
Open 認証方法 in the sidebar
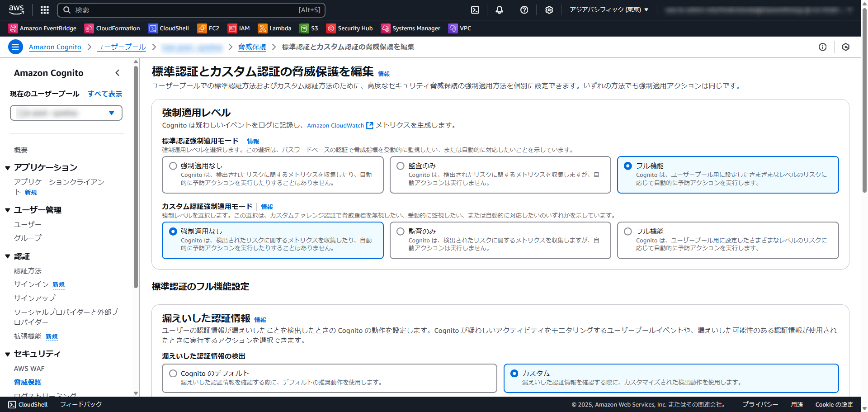coord(28,270)
